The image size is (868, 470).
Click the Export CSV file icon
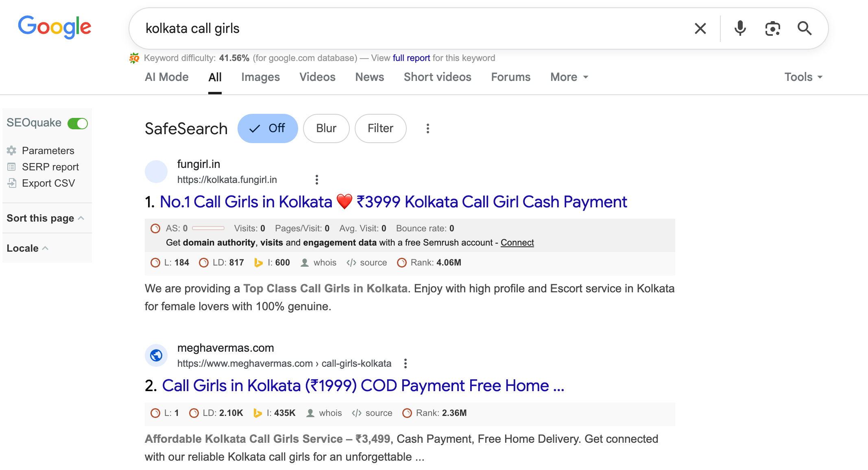[12, 183]
